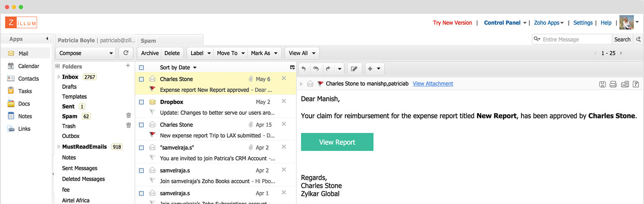Open the View Attachment link
The width and height of the screenshot is (644, 204).
[433, 84]
